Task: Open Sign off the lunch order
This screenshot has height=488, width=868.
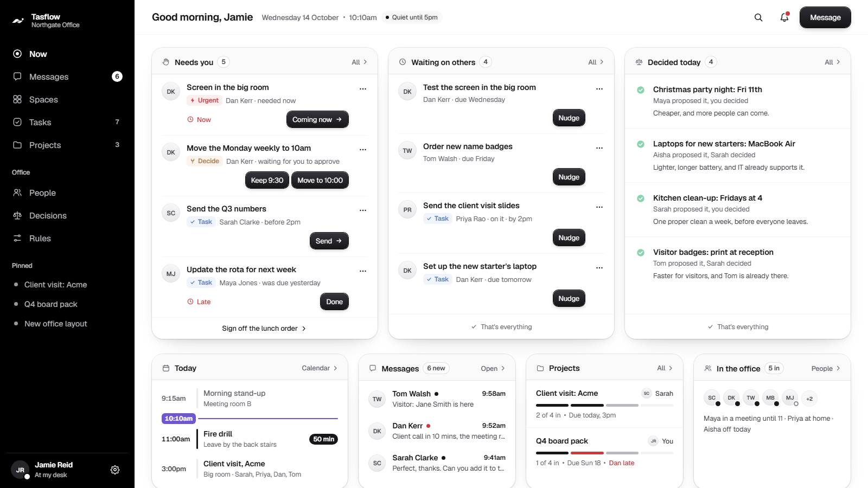Action: click(x=264, y=329)
